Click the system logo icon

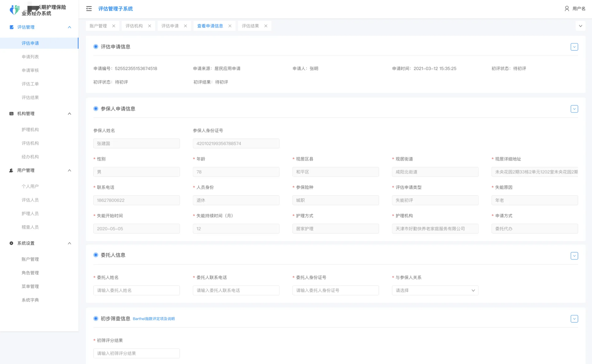click(15, 10)
